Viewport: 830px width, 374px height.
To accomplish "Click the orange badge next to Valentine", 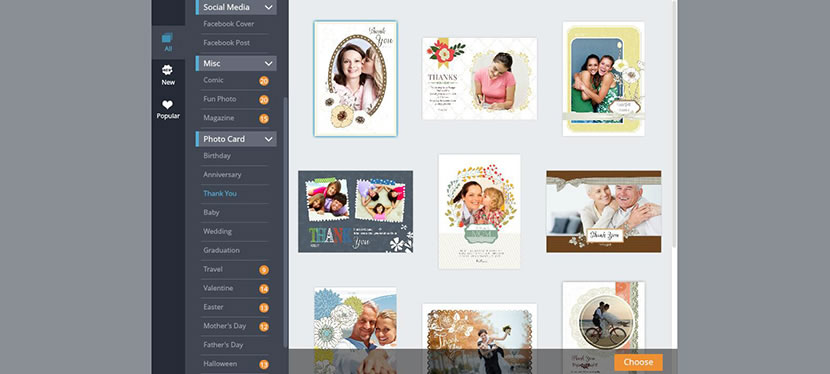I will coord(264,289).
